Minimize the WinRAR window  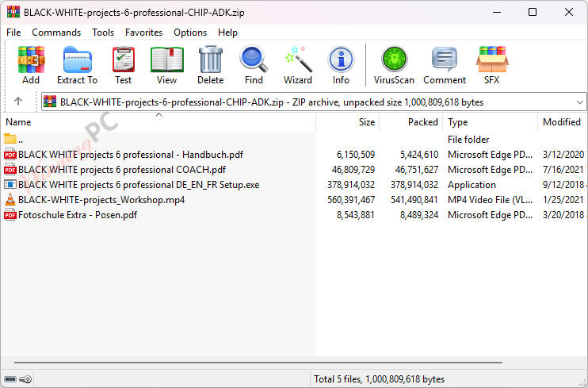(497, 12)
